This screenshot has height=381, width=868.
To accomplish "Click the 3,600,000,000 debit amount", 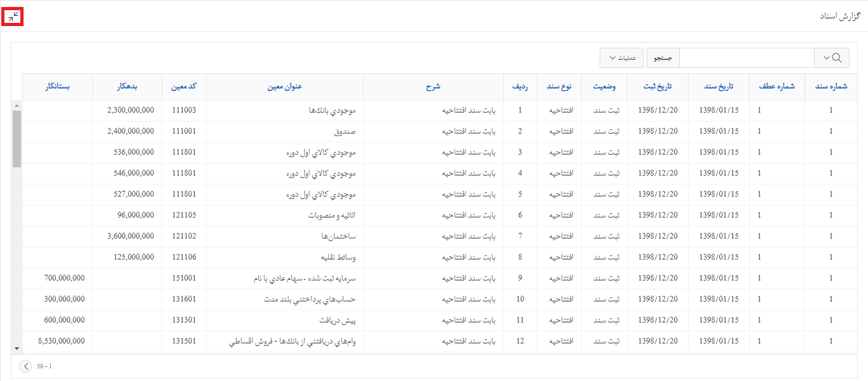I will 130,236.
